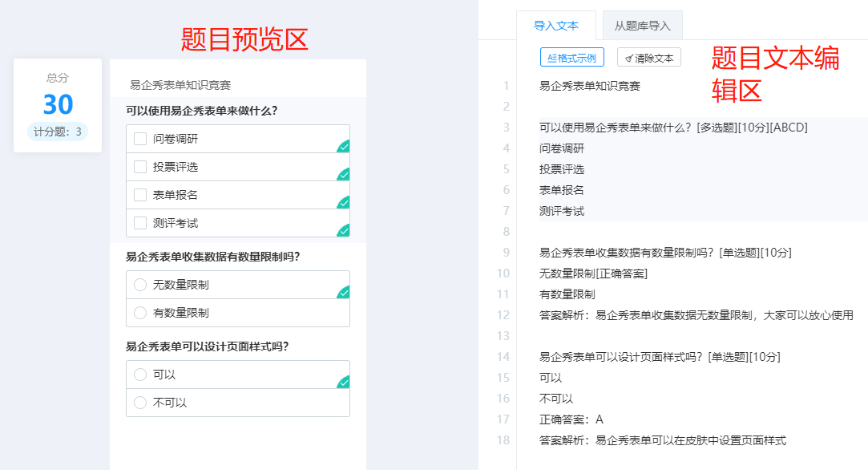Click editor line 16 不可以
The height and width of the screenshot is (470, 868).
(x=555, y=399)
